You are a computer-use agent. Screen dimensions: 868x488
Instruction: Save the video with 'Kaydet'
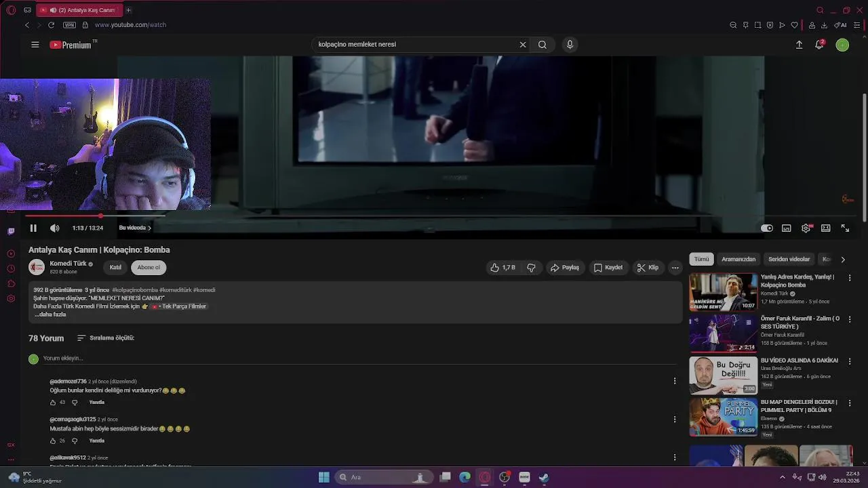(x=608, y=268)
